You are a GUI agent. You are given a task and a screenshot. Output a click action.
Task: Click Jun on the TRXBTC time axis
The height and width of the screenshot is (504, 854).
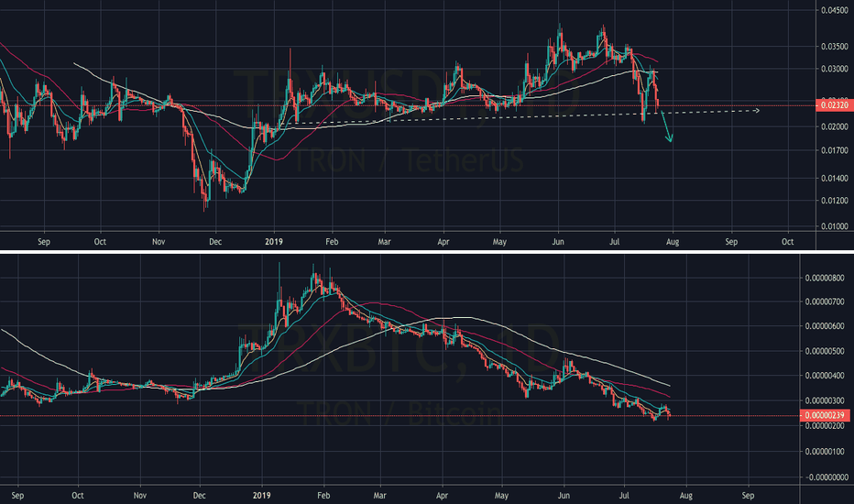pyautogui.click(x=564, y=495)
